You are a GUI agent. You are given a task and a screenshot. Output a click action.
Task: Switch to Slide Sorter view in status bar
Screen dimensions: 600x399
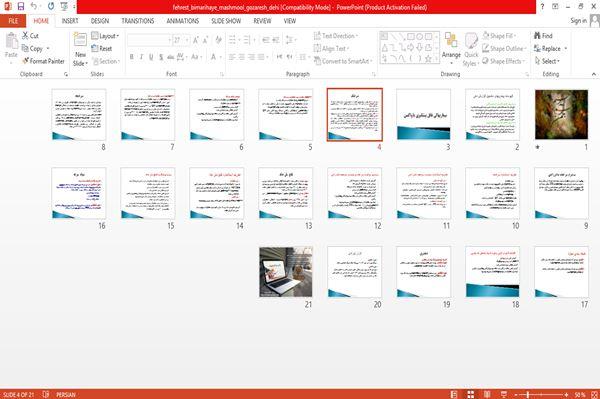tap(471, 394)
